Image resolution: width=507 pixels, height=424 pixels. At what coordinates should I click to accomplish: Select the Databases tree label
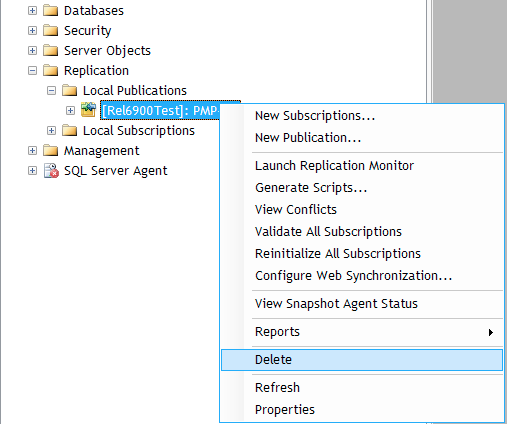[94, 11]
